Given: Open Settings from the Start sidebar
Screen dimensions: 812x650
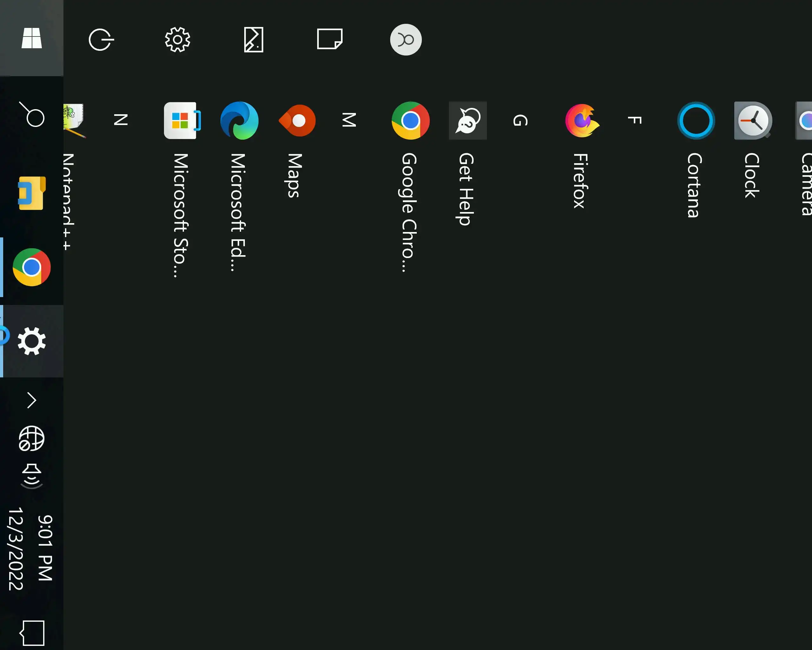Looking at the screenshot, I should [x=177, y=40].
